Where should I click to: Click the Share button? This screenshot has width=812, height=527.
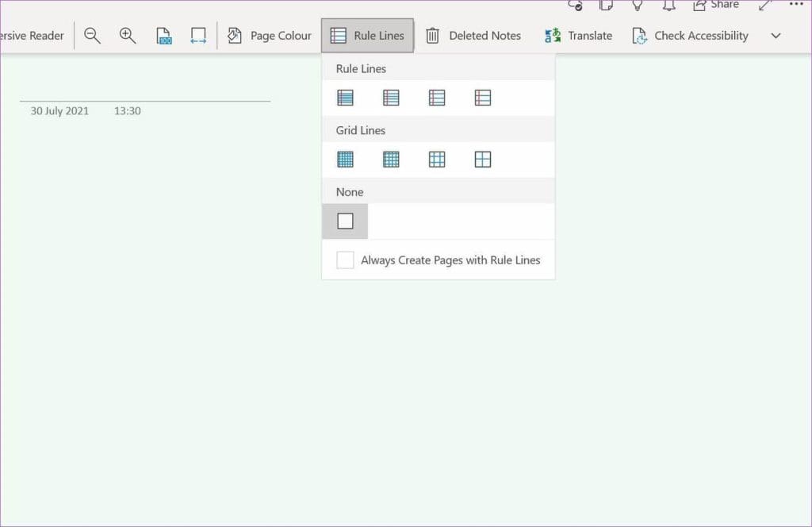coord(715,6)
